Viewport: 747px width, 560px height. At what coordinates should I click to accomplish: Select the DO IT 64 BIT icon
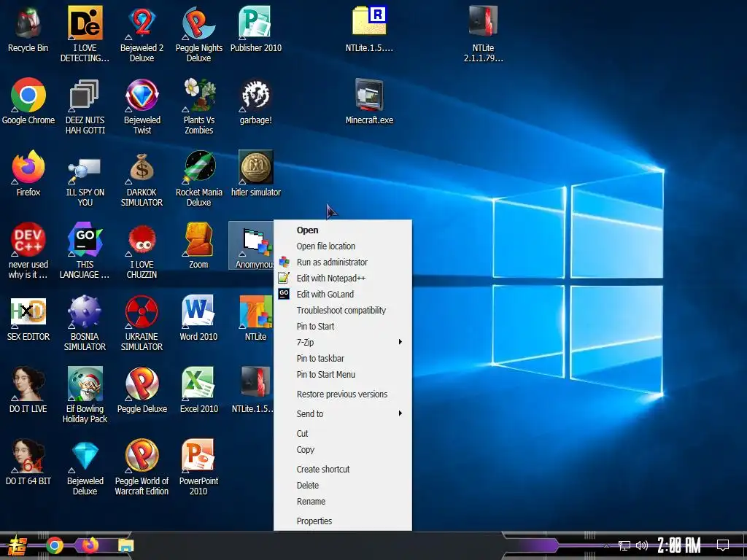click(x=28, y=462)
